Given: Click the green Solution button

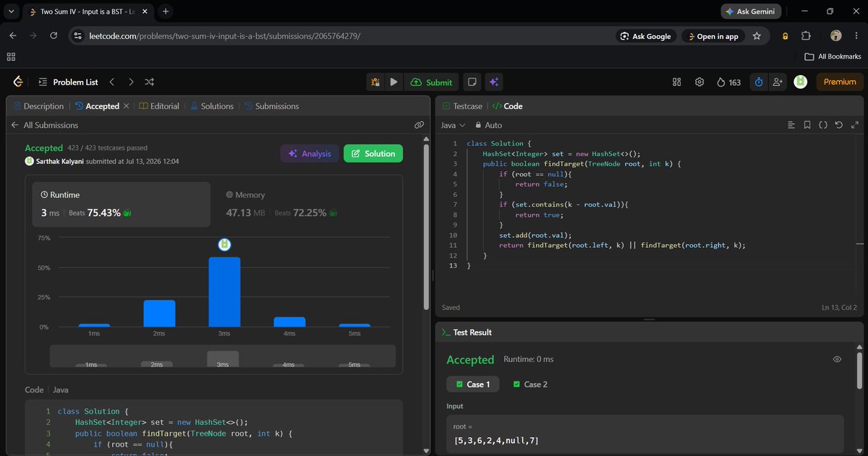Looking at the screenshot, I should 373,153.
